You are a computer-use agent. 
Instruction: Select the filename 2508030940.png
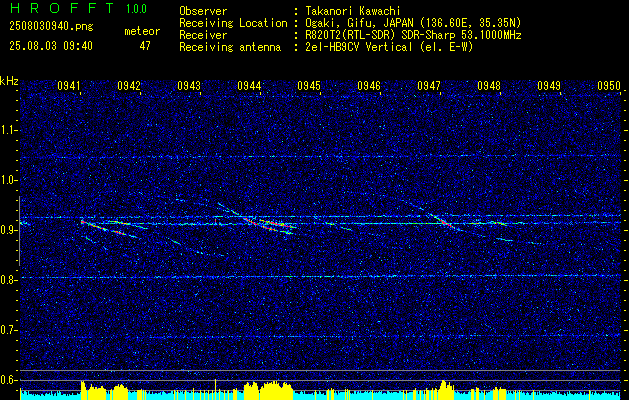[x=51, y=27]
